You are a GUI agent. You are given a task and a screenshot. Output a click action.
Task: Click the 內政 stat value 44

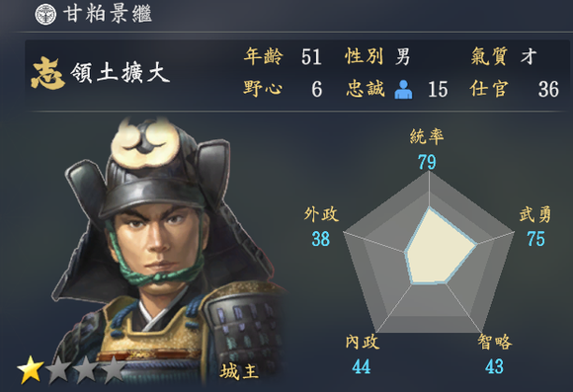click(x=361, y=366)
